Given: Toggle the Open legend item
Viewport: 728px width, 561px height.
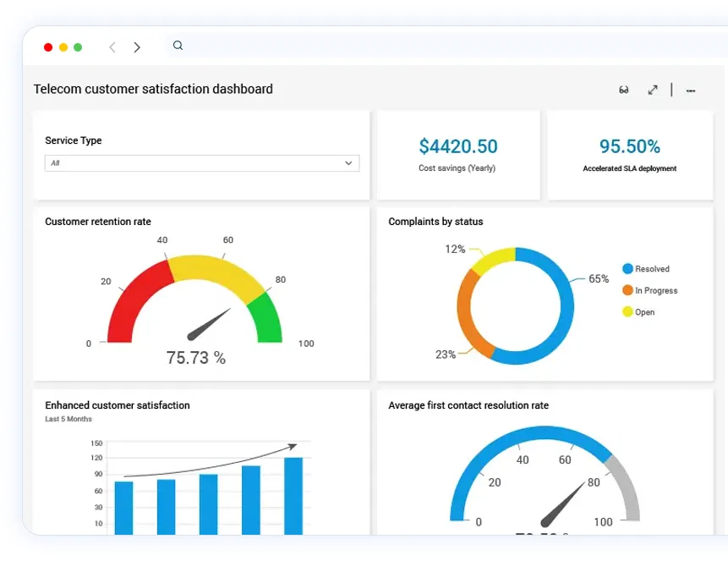Looking at the screenshot, I should [643, 312].
